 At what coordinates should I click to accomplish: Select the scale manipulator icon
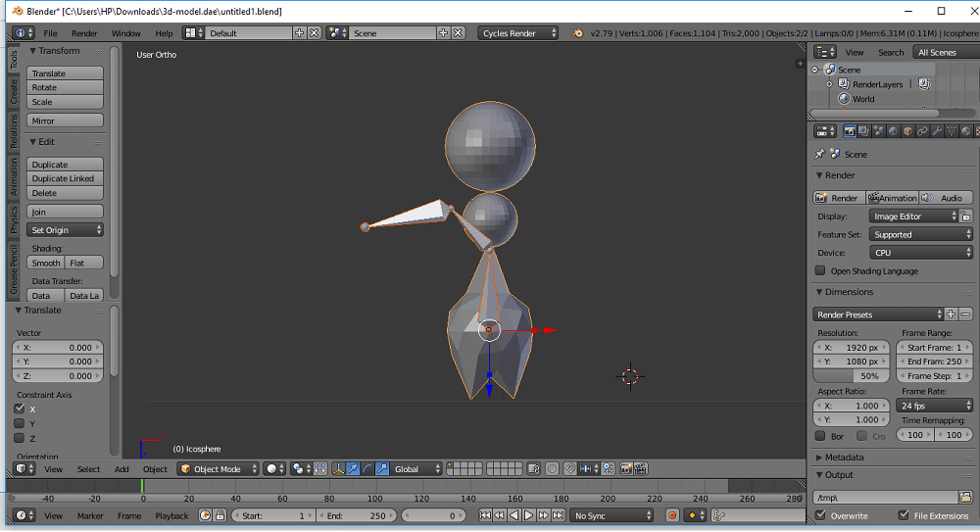[x=382, y=469]
